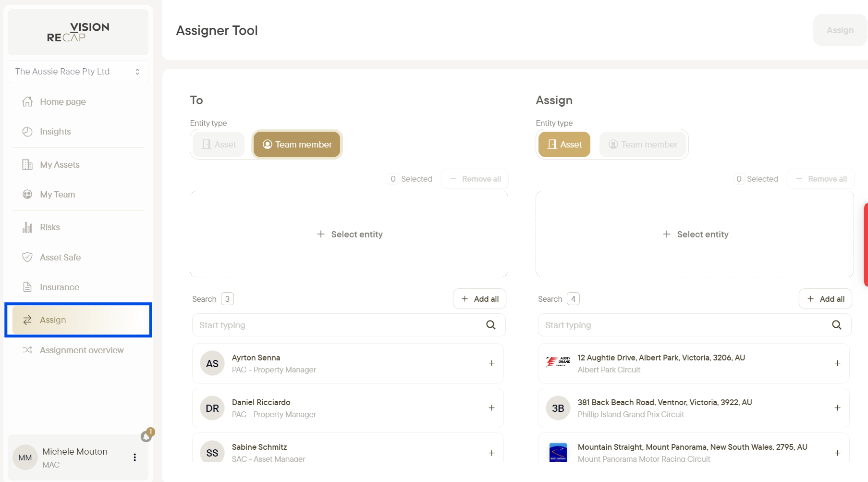Open notifications bell icon
This screenshot has height=482, width=868.
click(147, 436)
